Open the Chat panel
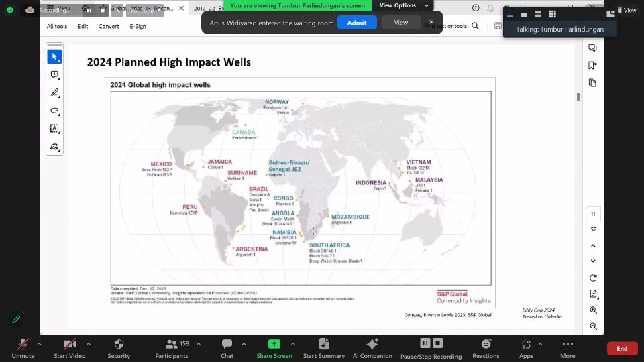The width and height of the screenshot is (644, 362). click(227, 347)
